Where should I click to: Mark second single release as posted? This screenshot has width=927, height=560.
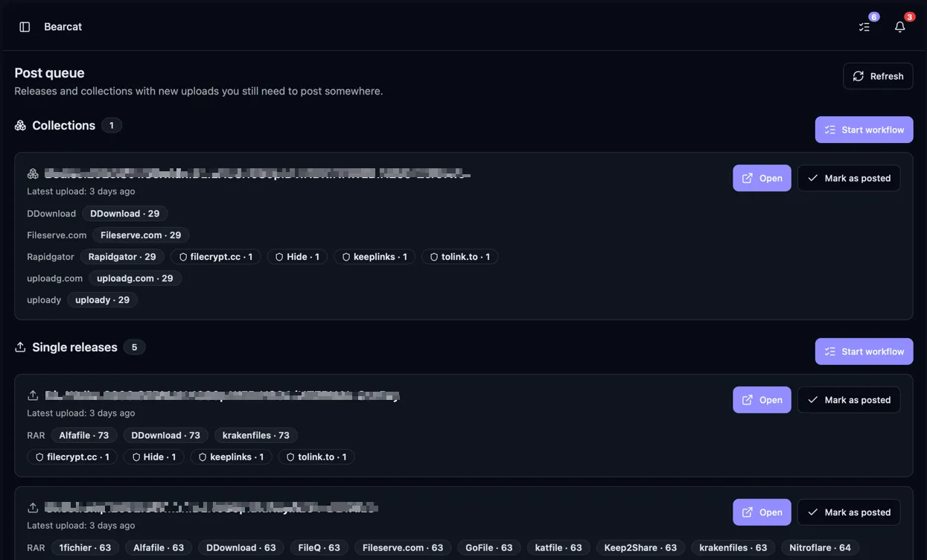point(849,512)
